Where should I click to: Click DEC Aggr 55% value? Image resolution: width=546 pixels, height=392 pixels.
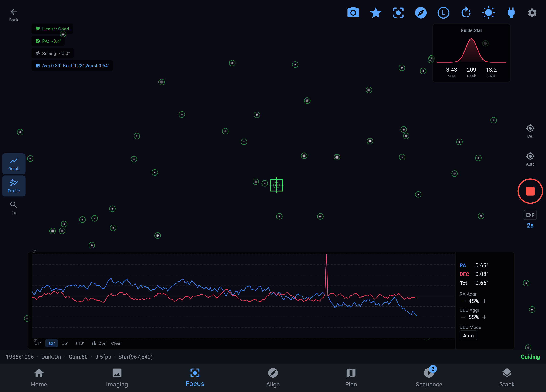coord(473,317)
